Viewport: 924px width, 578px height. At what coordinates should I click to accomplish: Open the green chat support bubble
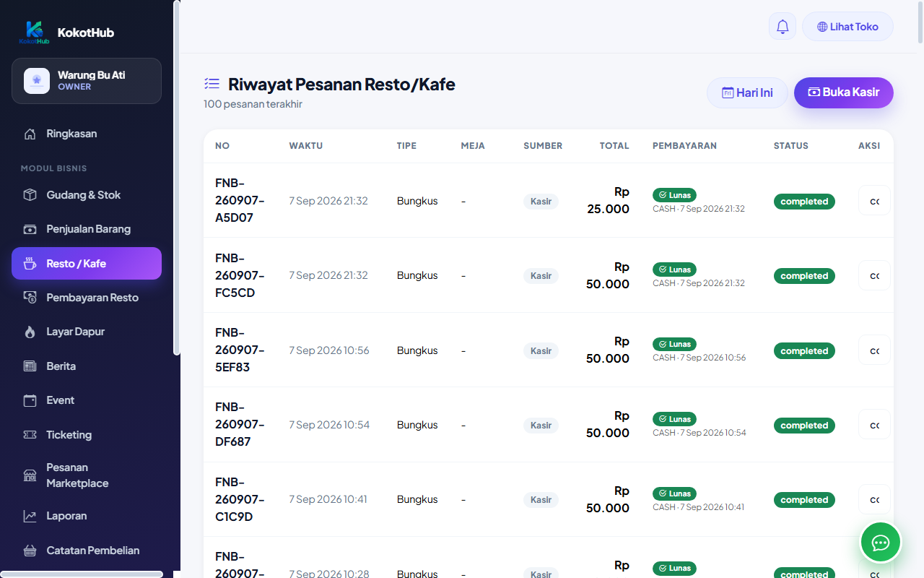(881, 543)
